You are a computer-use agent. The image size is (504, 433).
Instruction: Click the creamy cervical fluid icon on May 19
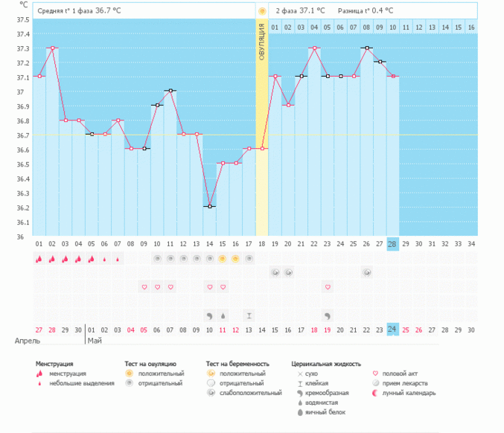[328, 315]
